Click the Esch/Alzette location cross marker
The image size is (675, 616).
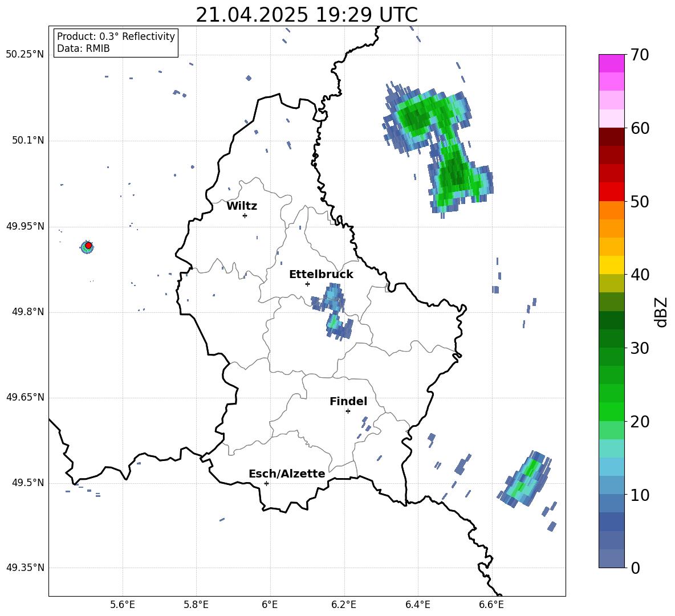(x=266, y=483)
